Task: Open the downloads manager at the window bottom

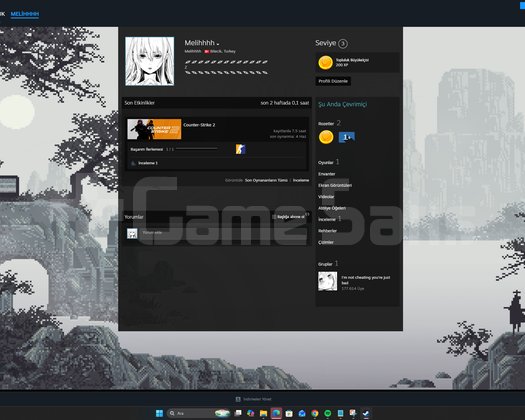Action: (x=253, y=399)
